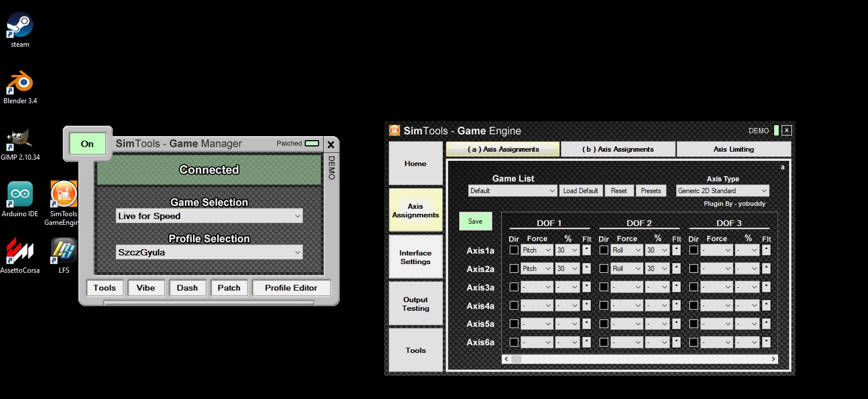Switch to the (b) Axis Assignments tab
Viewport: 868px width, 399px height.
point(618,149)
